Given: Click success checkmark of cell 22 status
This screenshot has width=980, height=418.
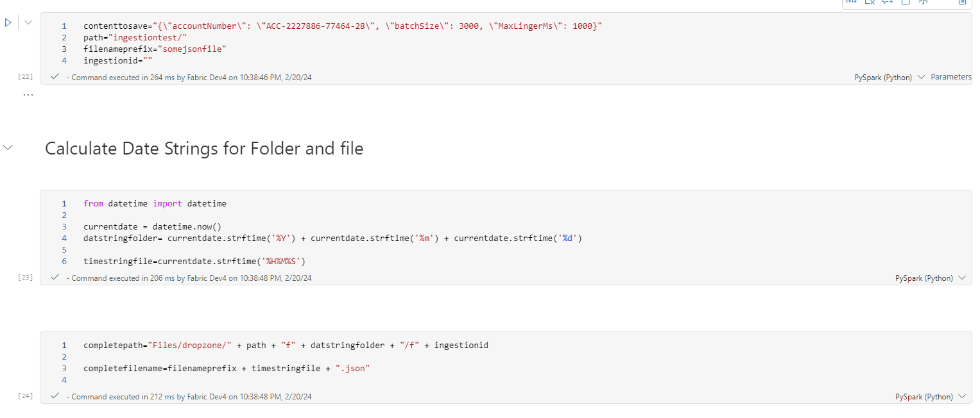Looking at the screenshot, I should (x=55, y=77).
